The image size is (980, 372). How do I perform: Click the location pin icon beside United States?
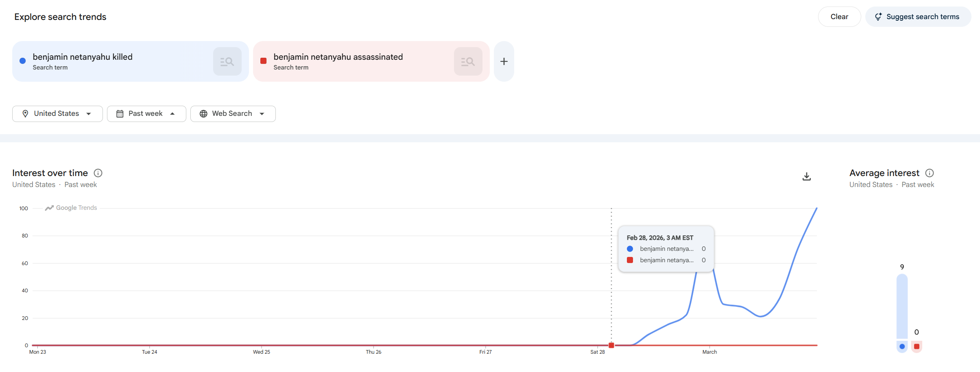pyautogui.click(x=25, y=114)
